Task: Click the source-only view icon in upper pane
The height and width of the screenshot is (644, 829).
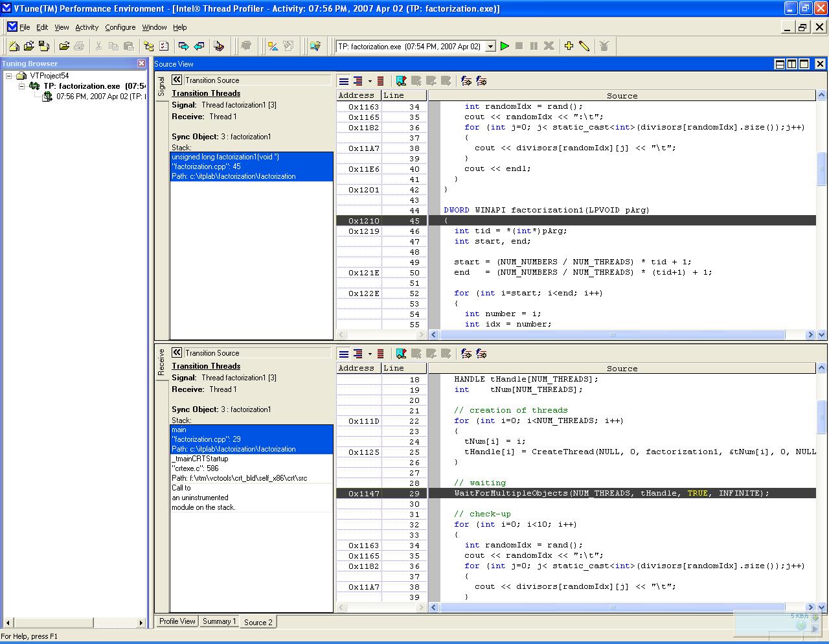Action: tap(344, 81)
